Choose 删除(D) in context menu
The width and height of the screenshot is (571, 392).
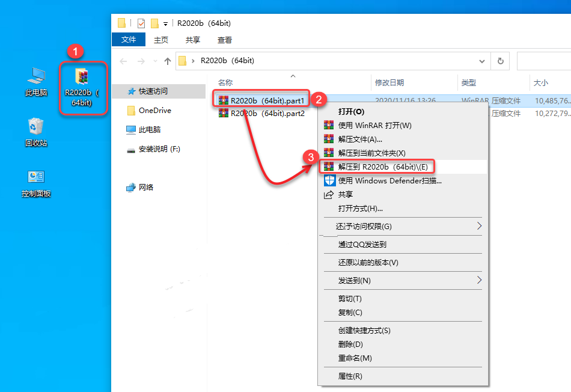coord(402,345)
